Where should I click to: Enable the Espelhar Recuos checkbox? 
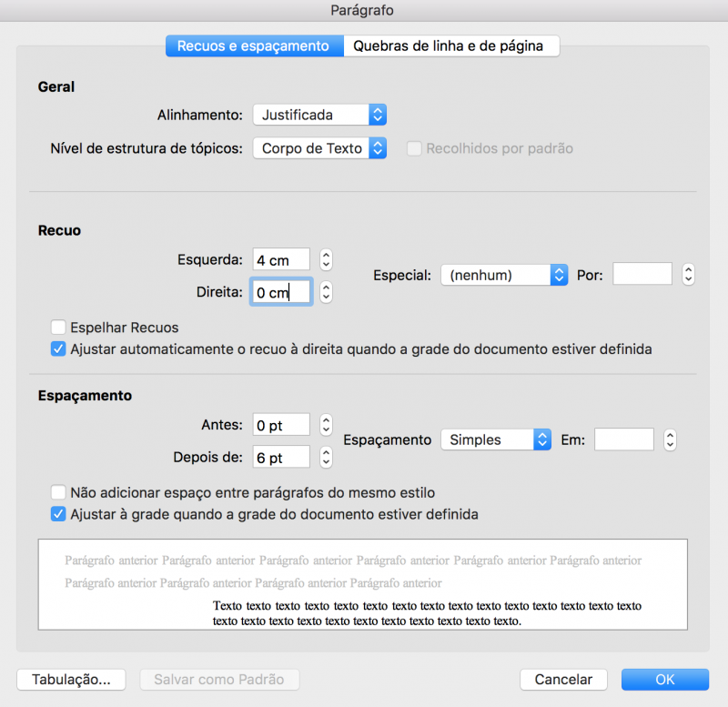pos(59,328)
